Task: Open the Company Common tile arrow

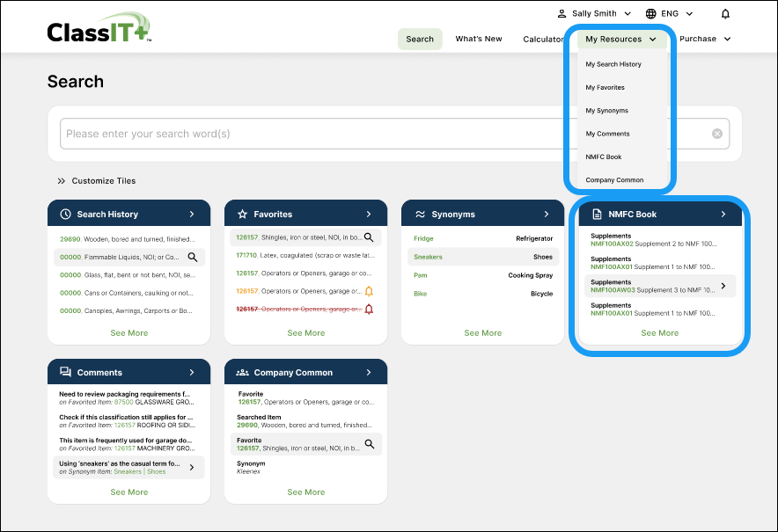Action: point(369,372)
